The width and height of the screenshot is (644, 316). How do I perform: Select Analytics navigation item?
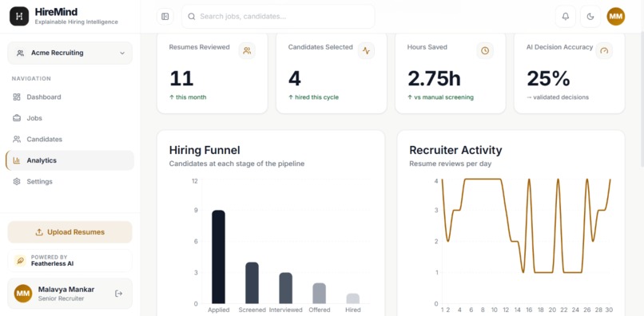[70, 160]
